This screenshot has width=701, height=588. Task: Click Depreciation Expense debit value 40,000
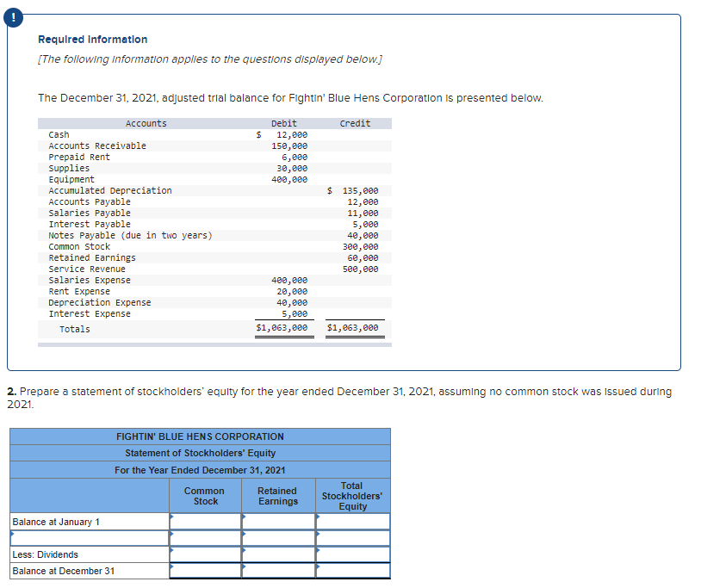coord(291,302)
